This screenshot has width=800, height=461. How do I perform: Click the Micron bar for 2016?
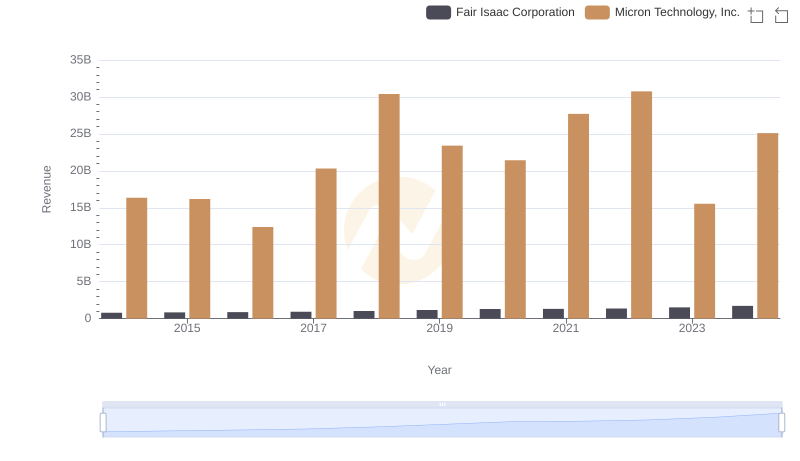pos(263,273)
